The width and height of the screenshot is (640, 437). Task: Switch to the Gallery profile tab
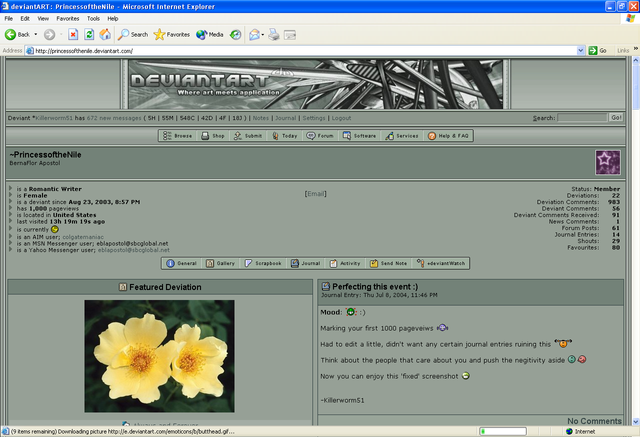(x=221, y=263)
